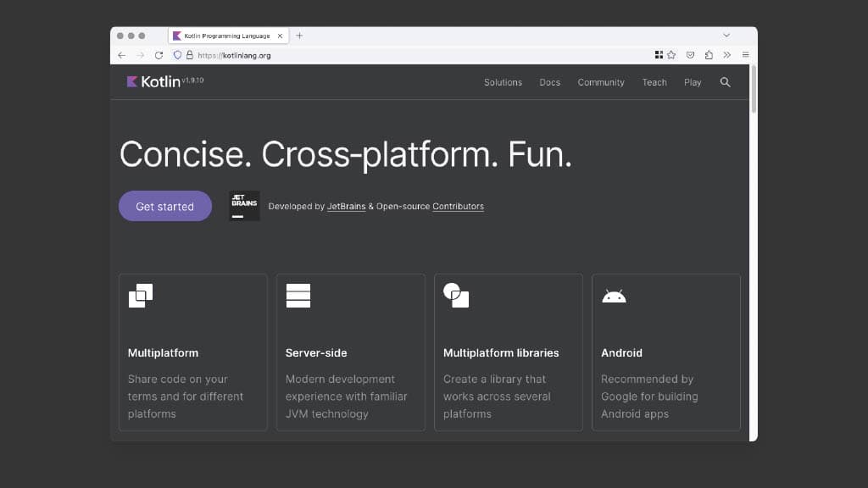Click the padlock site security icon

pyautogui.click(x=189, y=55)
